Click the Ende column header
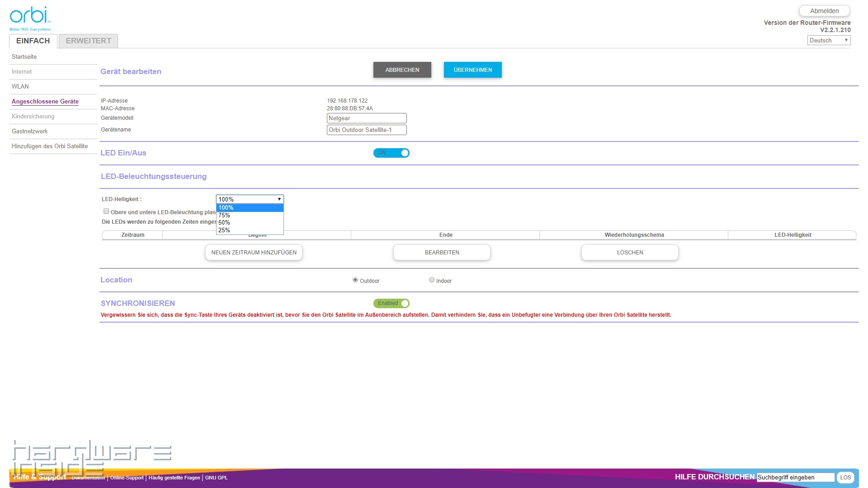The height and width of the screenshot is (488, 868). tap(446, 235)
